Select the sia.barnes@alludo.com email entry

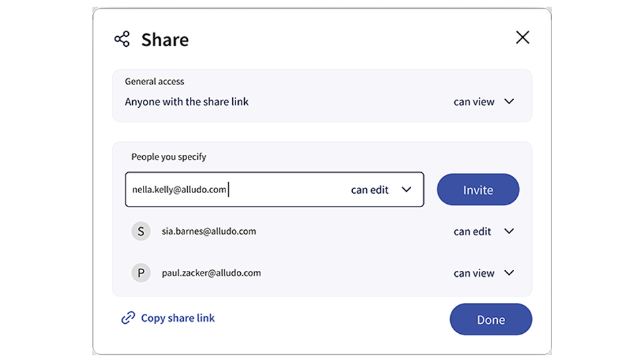(x=209, y=231)
